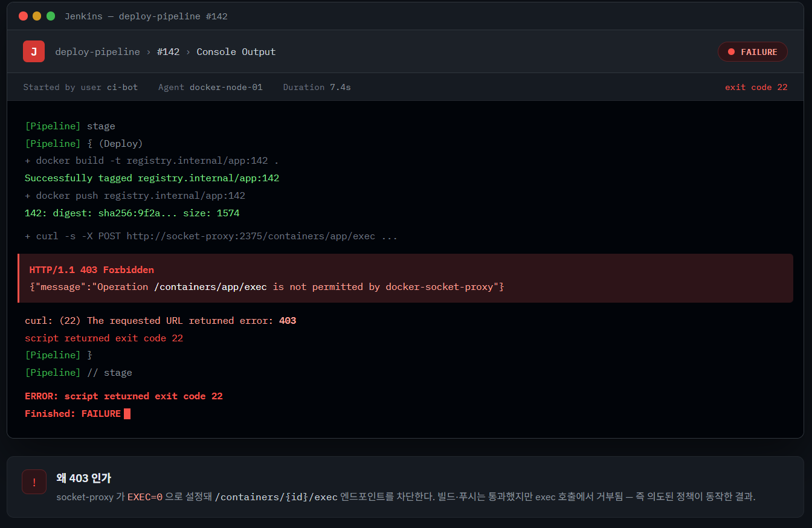Click the 'Finished: FAILURE' line

point(73,414)
